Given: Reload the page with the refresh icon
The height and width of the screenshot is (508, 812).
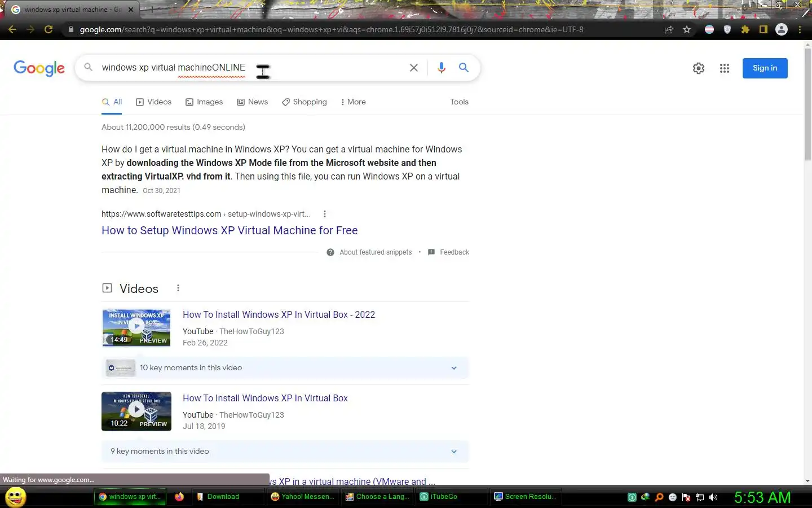Looking at the screenshot, I should (48, 29).
